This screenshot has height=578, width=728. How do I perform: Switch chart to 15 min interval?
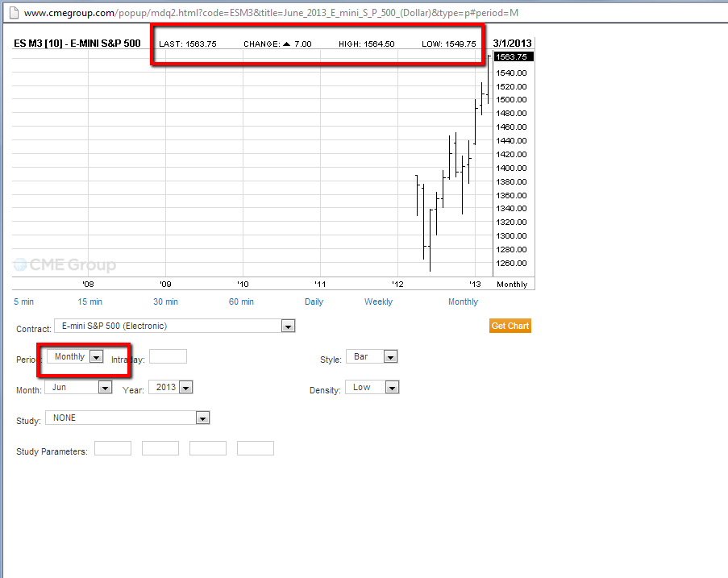89,301
